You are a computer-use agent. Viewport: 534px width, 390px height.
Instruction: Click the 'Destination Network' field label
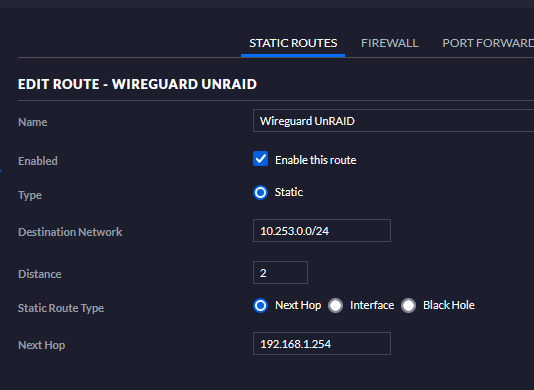point(70,232)
